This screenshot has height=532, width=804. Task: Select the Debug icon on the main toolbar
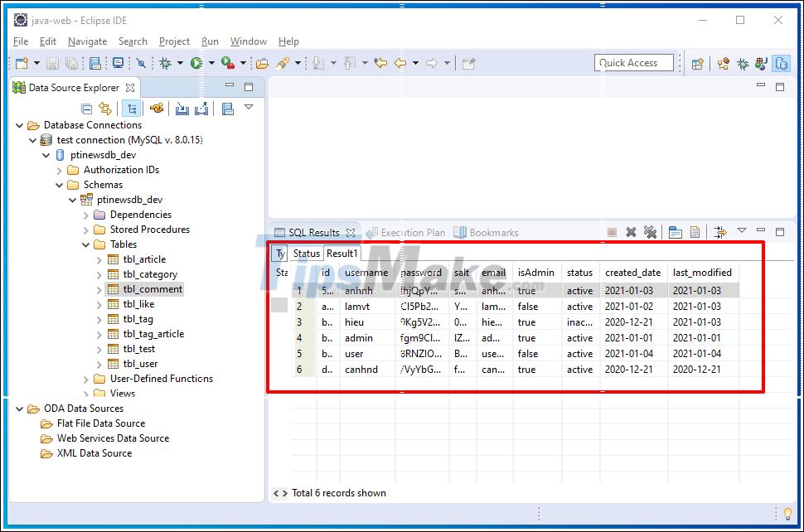[x=165, y=62]
